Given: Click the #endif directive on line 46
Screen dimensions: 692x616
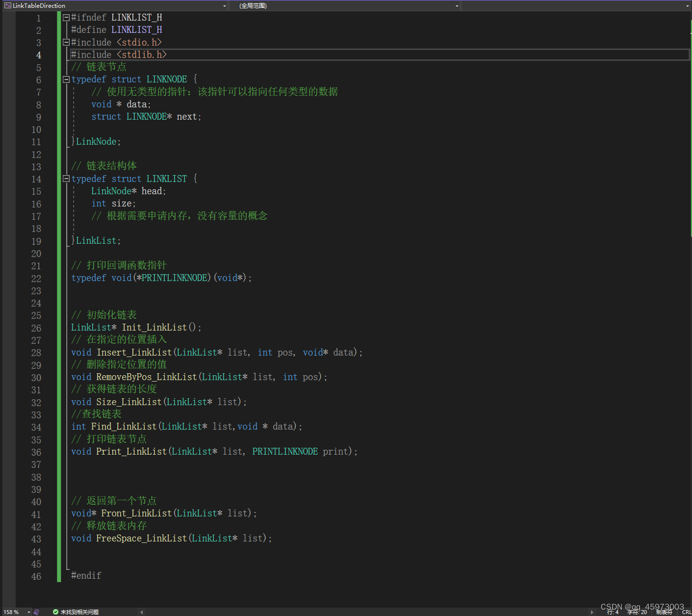Looking at the screenshot, I should click(x=86, y=576).
